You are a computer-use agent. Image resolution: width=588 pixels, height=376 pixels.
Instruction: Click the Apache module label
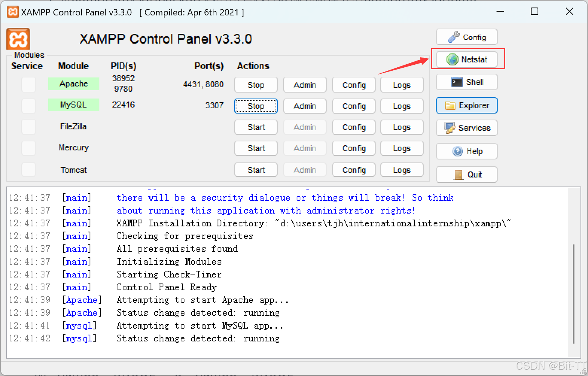coord(74,83)
